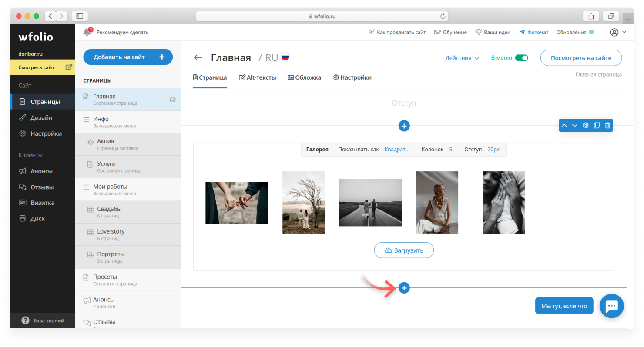Open the Пресеты page row
644x347 pixels.
pyautogui.click(x=128, y=280)
